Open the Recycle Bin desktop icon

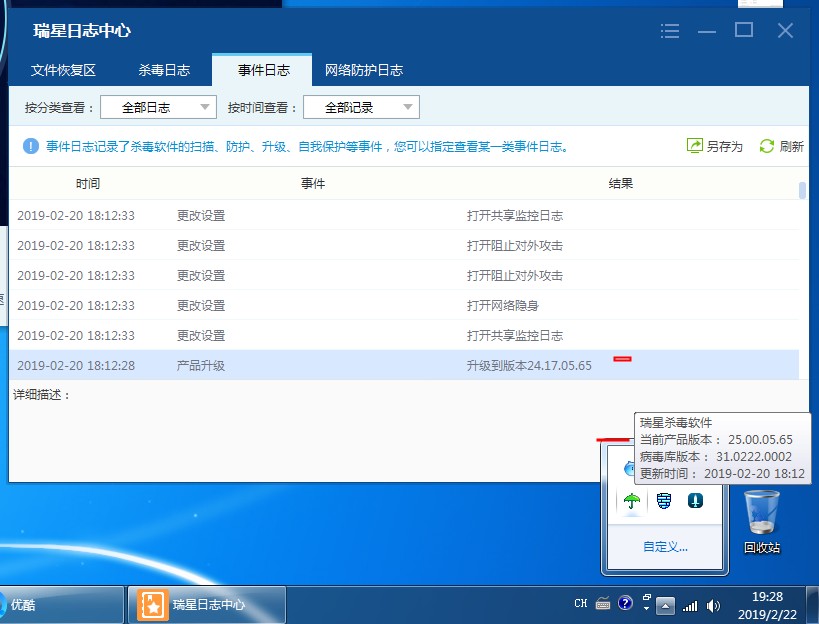point(762,513)
